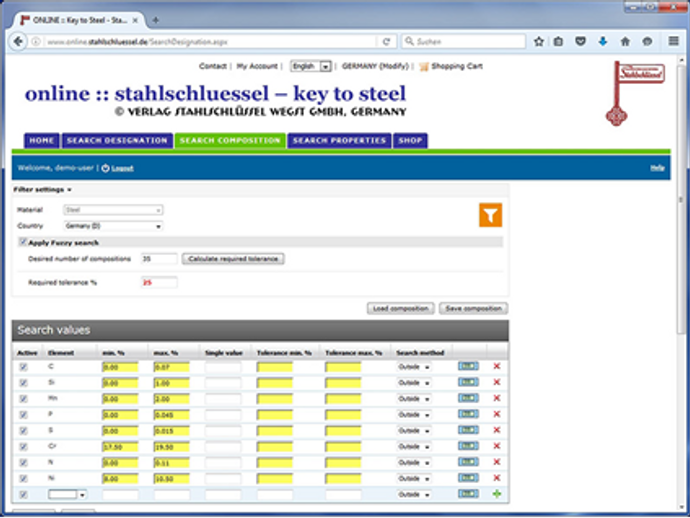Click the Cr min. % value field
The height and width of the screenshot is (518, 690).
click(x=120, y=447)
